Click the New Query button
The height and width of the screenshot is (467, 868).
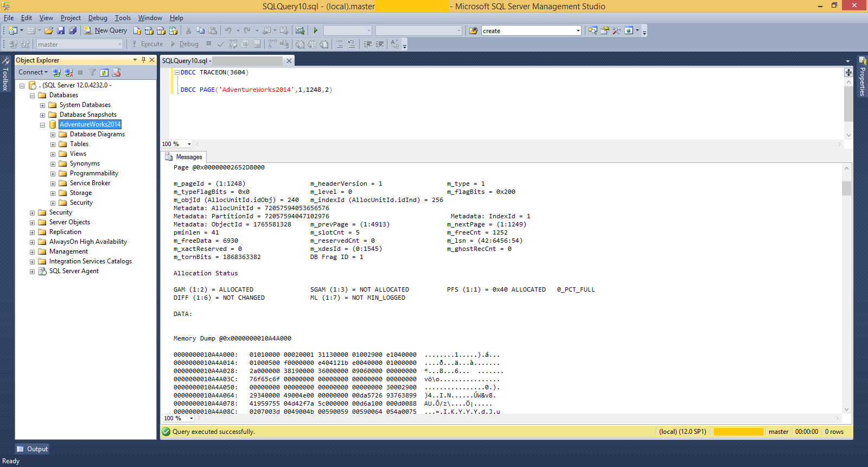pos(106,30)
